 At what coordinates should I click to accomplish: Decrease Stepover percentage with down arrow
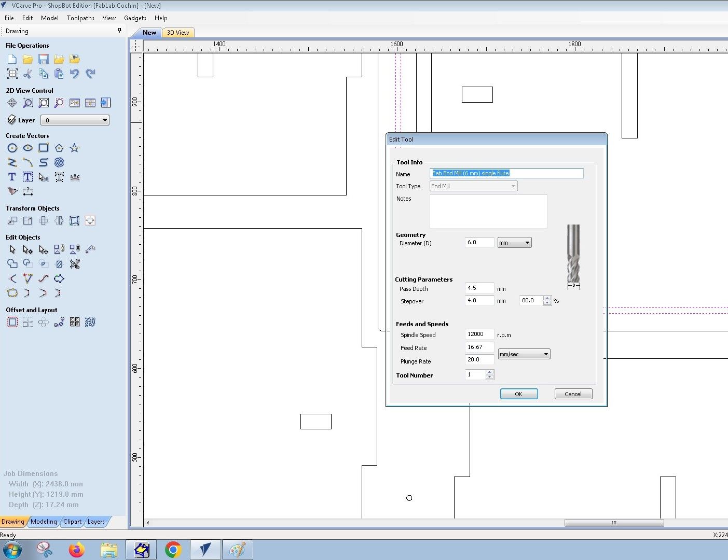[547, 303]
